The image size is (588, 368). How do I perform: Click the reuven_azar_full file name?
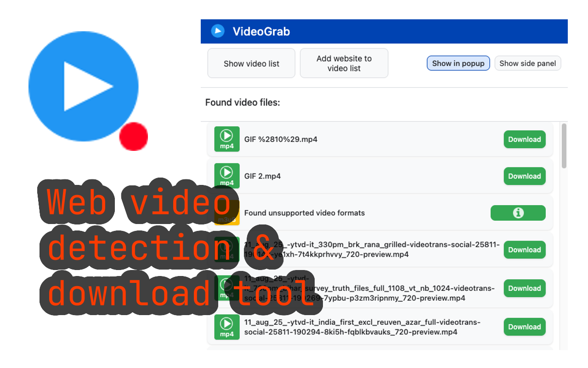[362, 327]
